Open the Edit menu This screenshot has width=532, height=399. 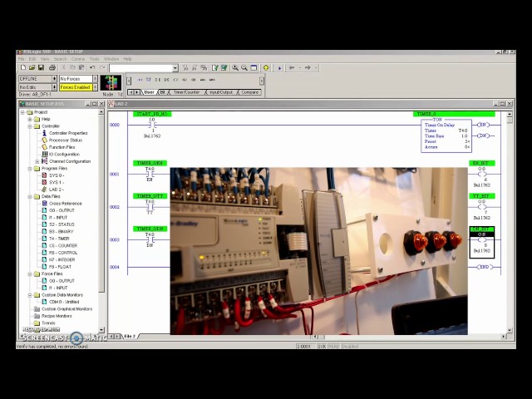pos(32,59)
